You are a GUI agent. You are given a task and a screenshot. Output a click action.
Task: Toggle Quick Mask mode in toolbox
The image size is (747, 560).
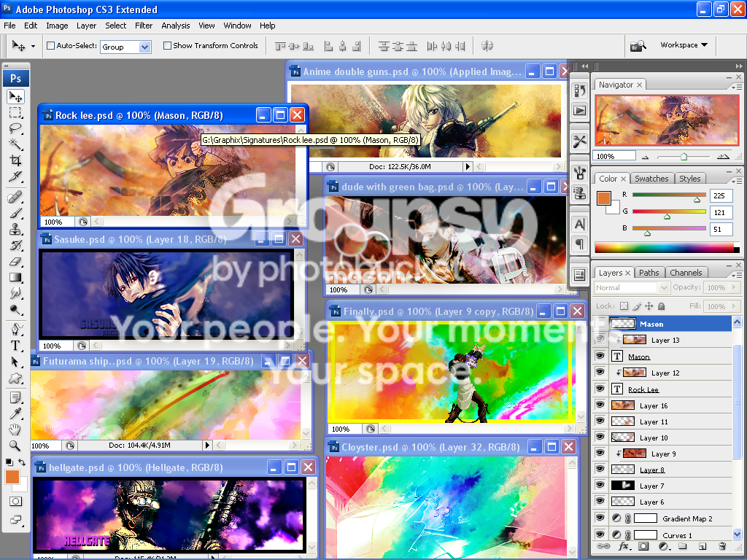tap(15, 502)
